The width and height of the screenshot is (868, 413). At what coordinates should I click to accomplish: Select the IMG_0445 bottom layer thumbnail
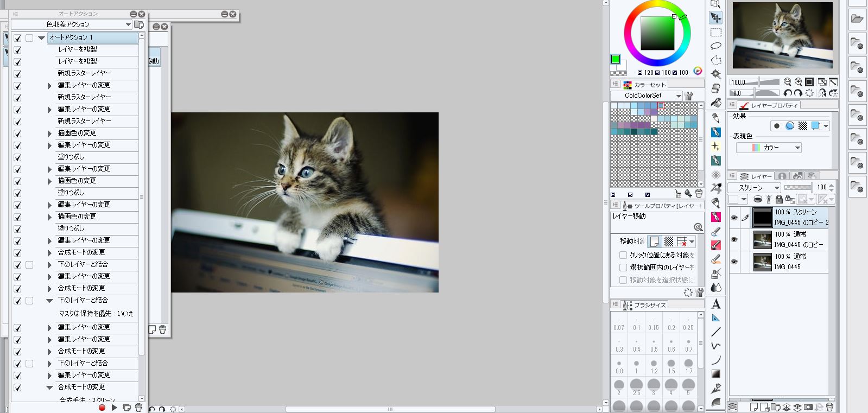[762, 262]
